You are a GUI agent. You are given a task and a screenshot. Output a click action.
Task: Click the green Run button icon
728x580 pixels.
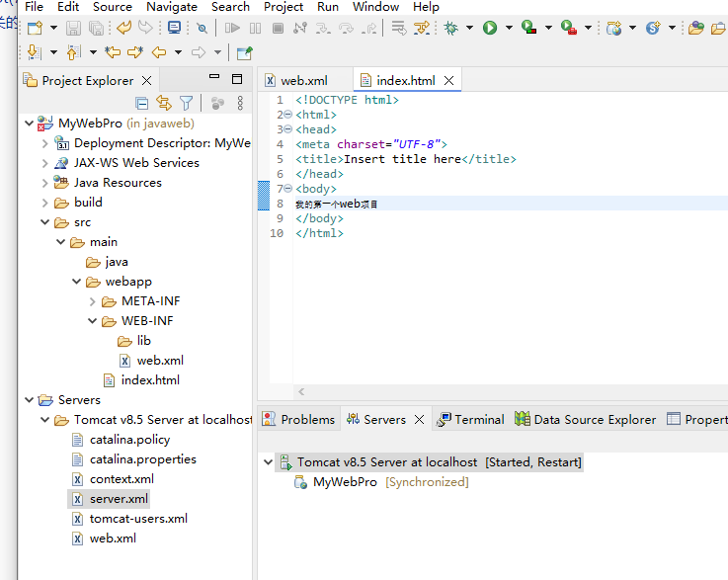click(489, 28)
